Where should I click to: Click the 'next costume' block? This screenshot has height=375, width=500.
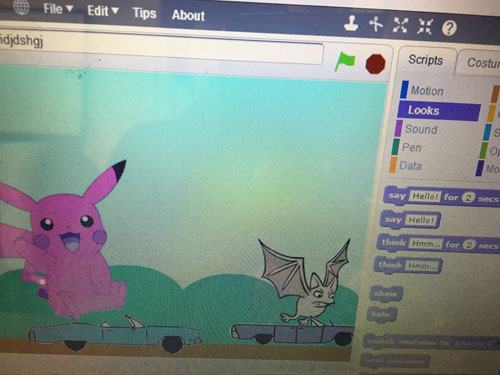click(x=395, y=361)
